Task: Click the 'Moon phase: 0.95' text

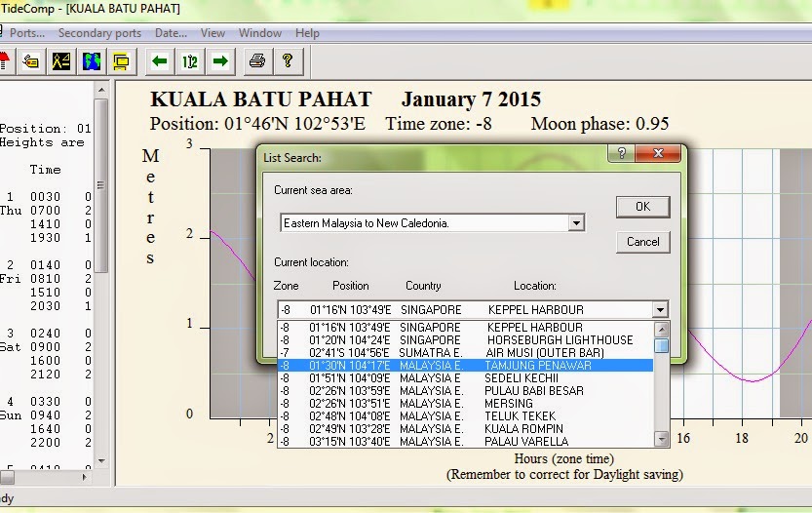Action: [x=599, y=124]
